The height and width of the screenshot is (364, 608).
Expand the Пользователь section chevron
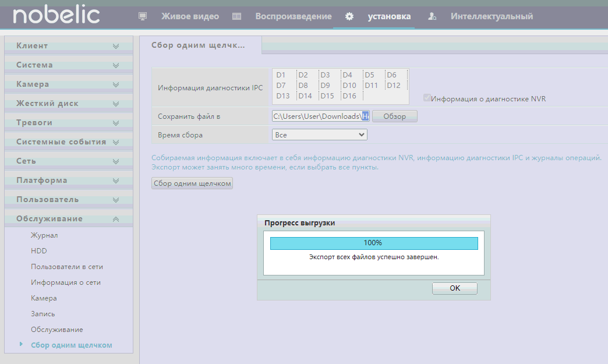pyautogui.click(x=115, y=200)
